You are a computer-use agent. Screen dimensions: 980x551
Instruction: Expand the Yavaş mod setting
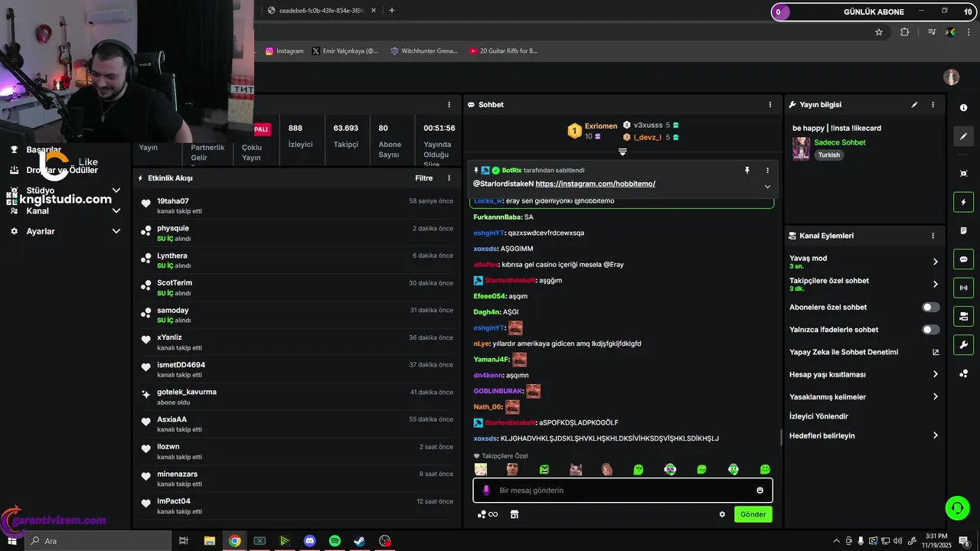click(864, 262)
